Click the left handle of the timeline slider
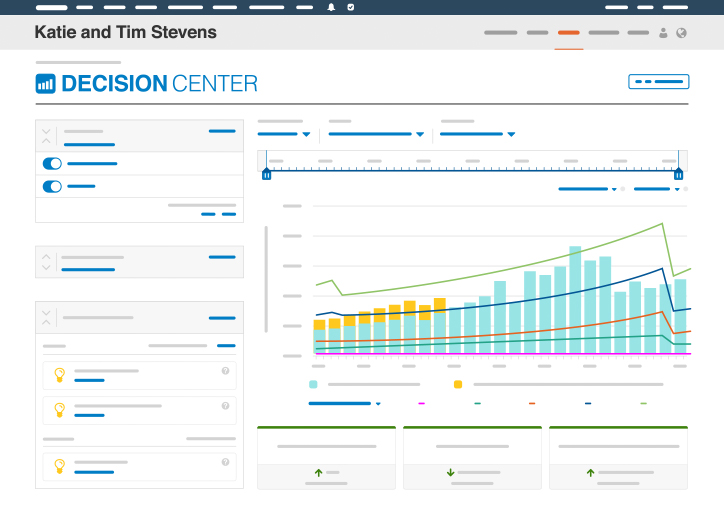This screenshot has width=724, height=513. (x=266, y=175)
